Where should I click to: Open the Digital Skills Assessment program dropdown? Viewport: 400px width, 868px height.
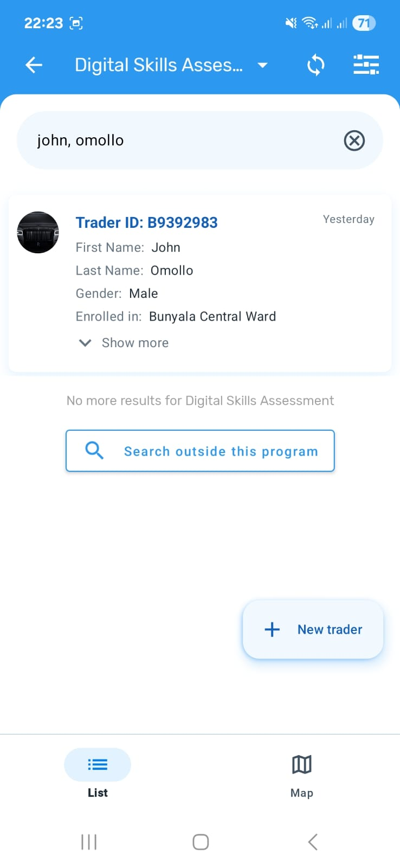[262, 65]
